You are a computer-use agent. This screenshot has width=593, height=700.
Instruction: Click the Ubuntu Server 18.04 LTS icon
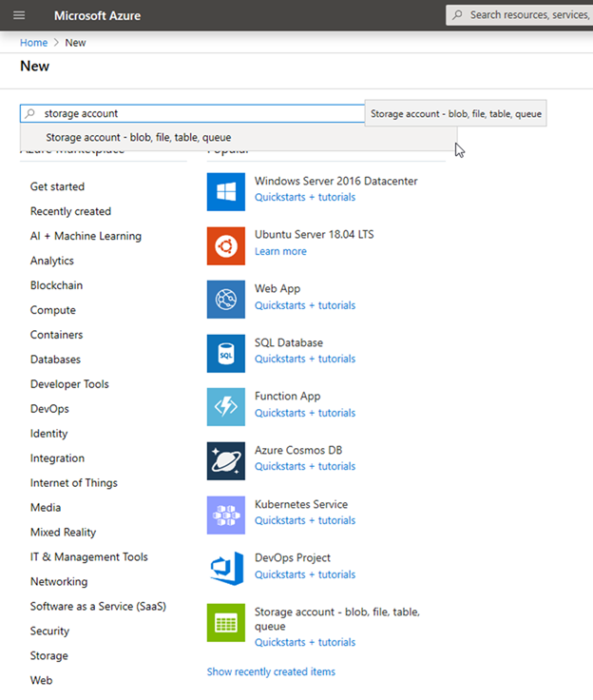click(x=226, y=246)
